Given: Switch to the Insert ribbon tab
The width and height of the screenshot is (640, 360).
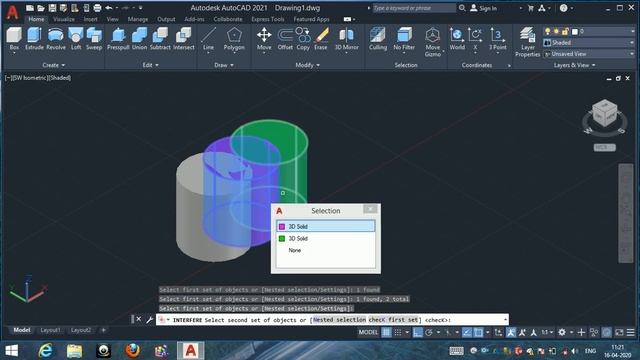Looking at the screenshot, I should [90, 19].
